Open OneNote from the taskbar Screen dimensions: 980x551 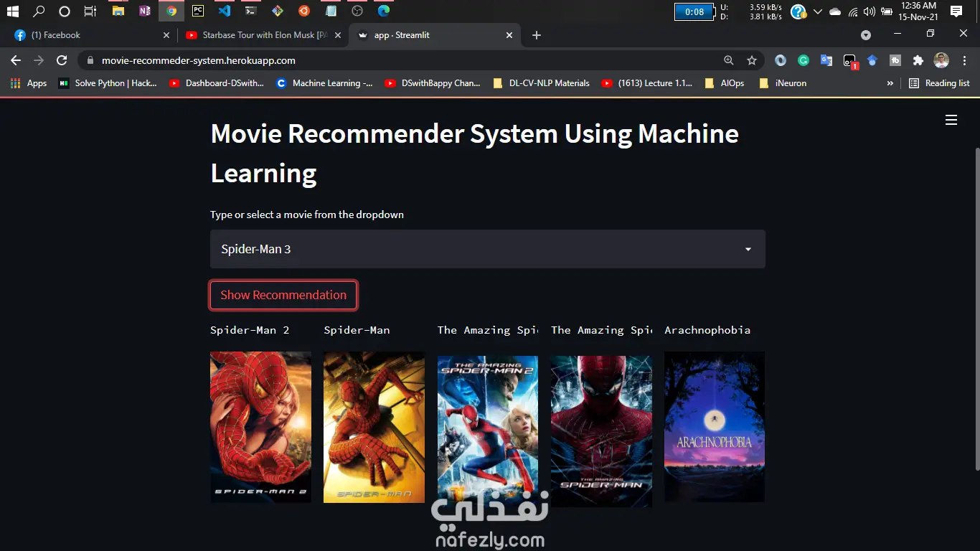pos(145,11)
